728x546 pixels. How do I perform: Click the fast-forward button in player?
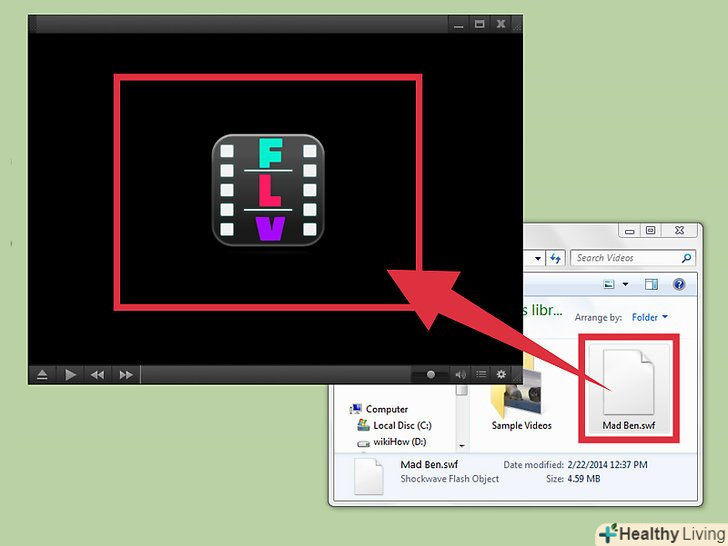pos(126,374)
